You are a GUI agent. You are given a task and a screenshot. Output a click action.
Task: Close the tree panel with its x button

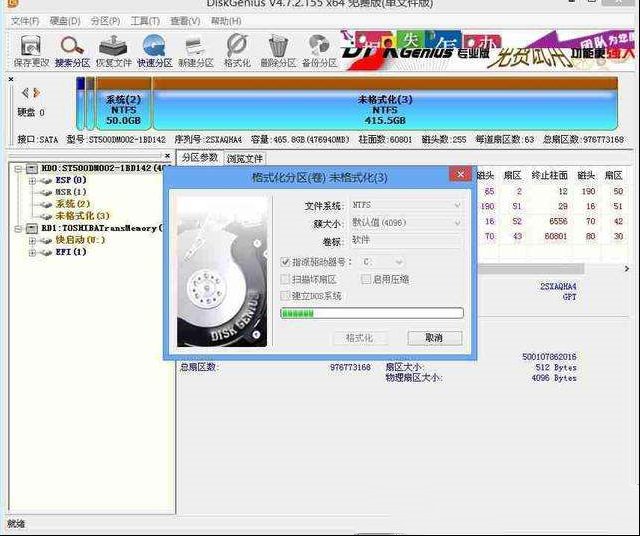click(x=167, y=156)
